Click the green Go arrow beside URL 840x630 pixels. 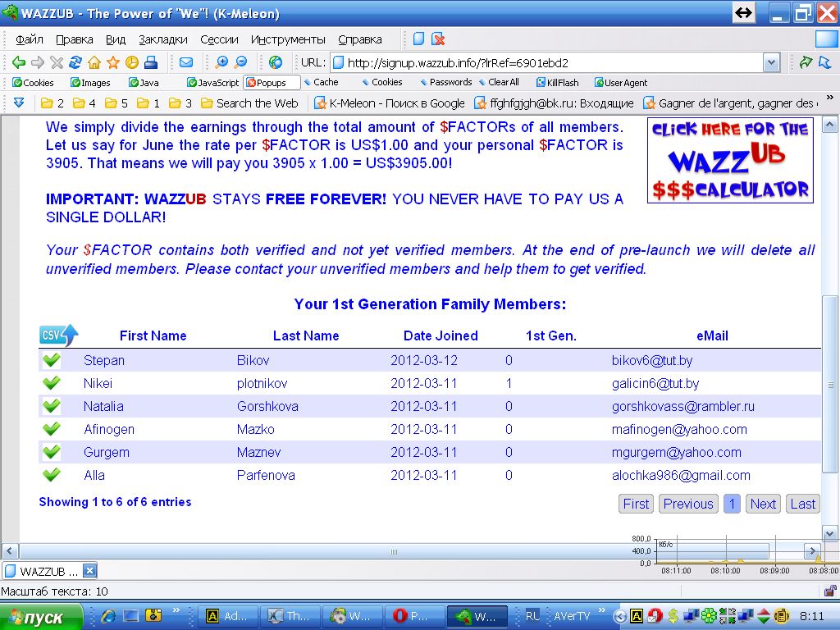pyautogui.click(x=806, y=62)
